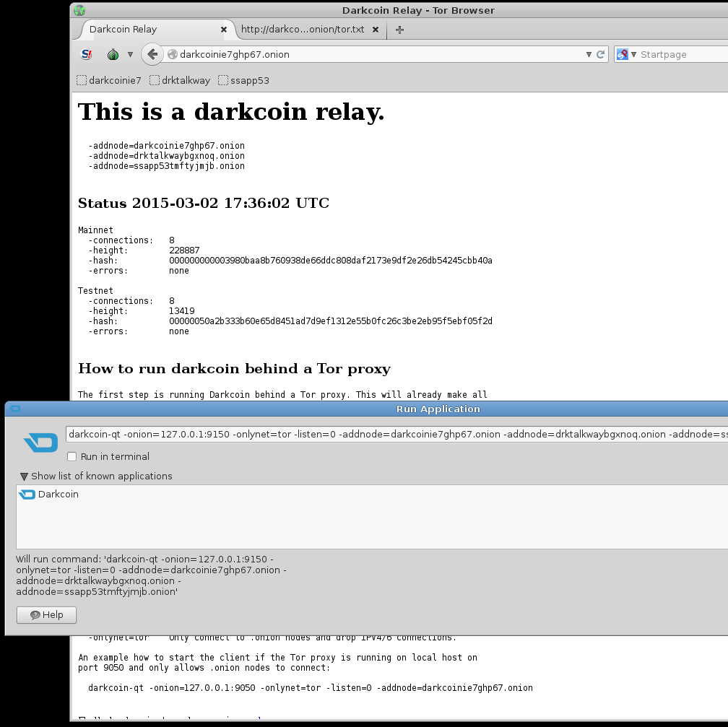
Task: Collapse Show list of known applications
Action: [x=96, y=476]
